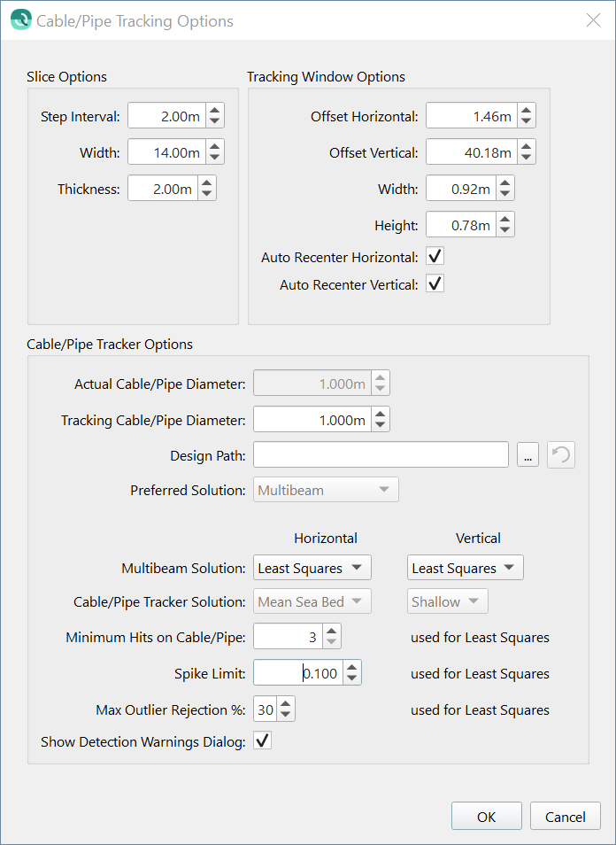Focus the Tracking Cable/Pipe Diameter field
Viewport: 616px width, 845px height.
click(x=312, y=420)
